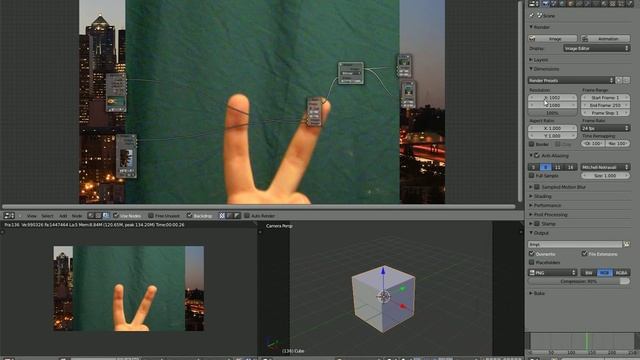This screenshot has height=360, width=640.
Task: Open the node editor's editor type selector icon
Action: pyautogui.click(x=9, y=216)
